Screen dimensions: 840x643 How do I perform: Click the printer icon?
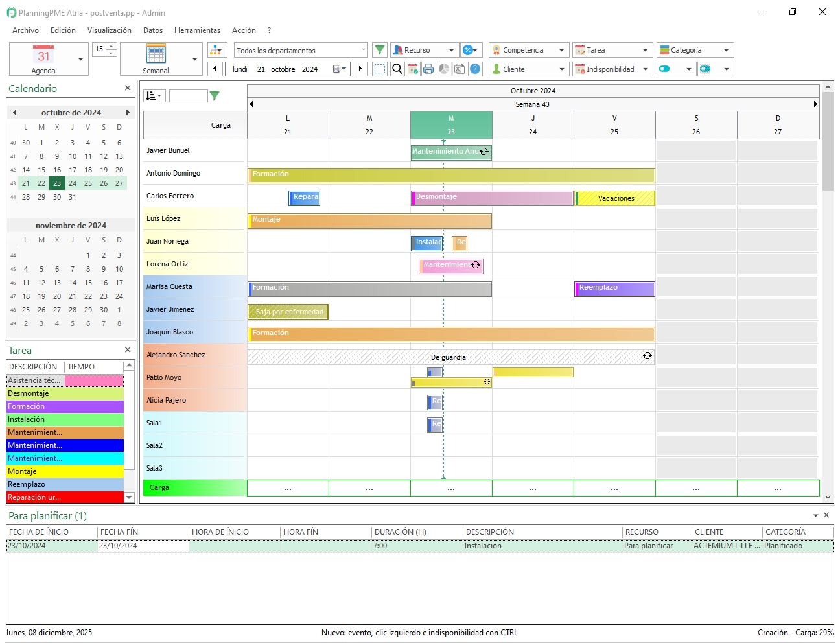tap(428, 69)
